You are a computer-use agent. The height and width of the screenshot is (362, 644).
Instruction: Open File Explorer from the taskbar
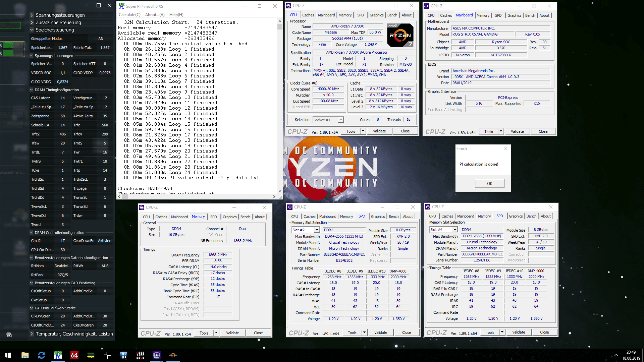[x=25, y=355]
